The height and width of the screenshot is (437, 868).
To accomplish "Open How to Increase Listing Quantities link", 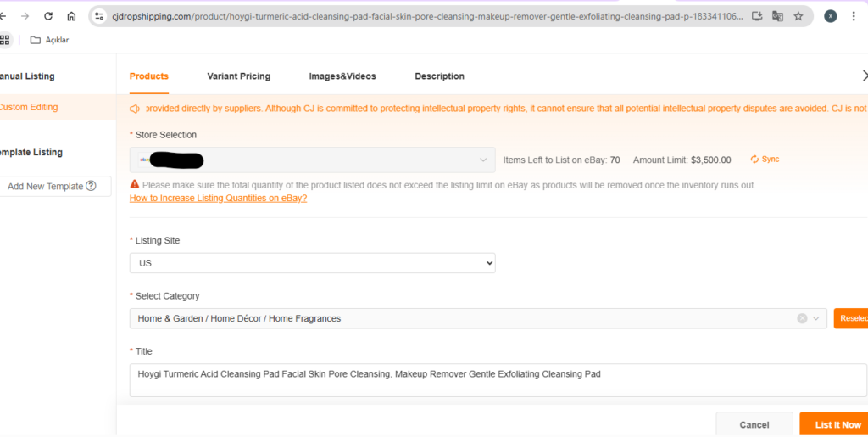I will [218, 199].
